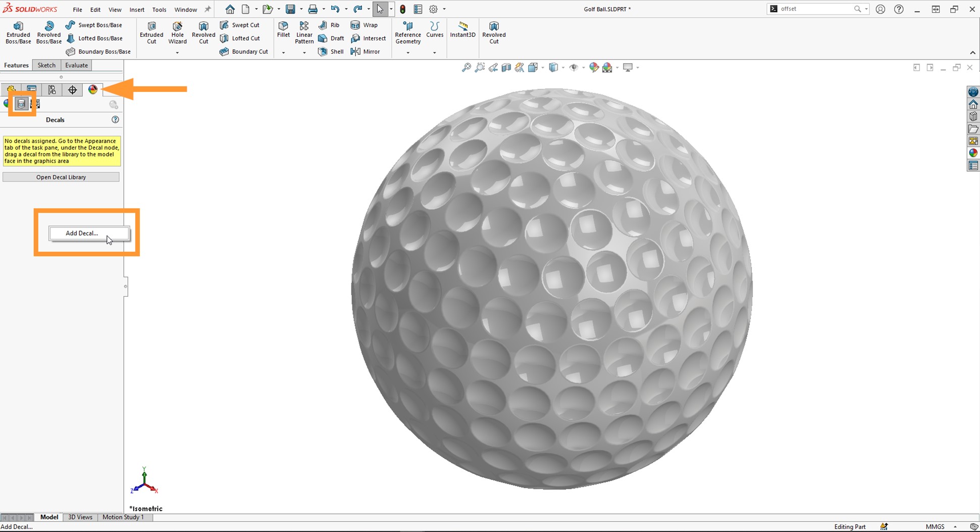Switch to the Evaluate ribbon tab
Image resolution: width=980 pixels, height=532 pixels.
pyautogui.click(x=76, y=65)
